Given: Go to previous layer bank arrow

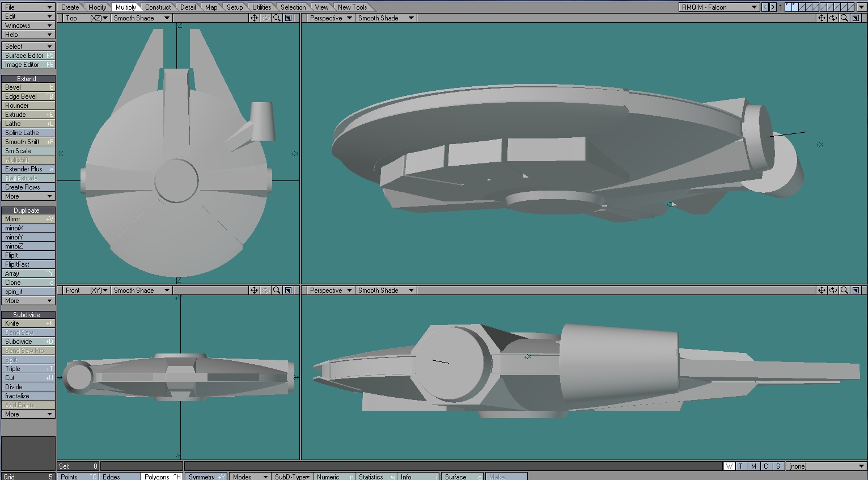Looking at the screenshot, I should click(765, 7).
